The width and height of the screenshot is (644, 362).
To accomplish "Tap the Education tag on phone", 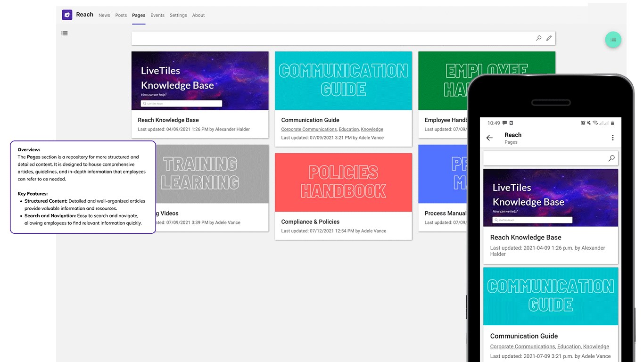I will [x=569, y=346].
